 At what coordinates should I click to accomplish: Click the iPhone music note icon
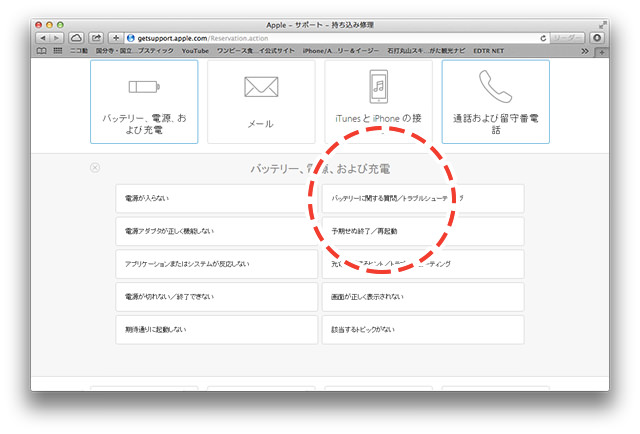pyautogui.click(x=379, y=87)
